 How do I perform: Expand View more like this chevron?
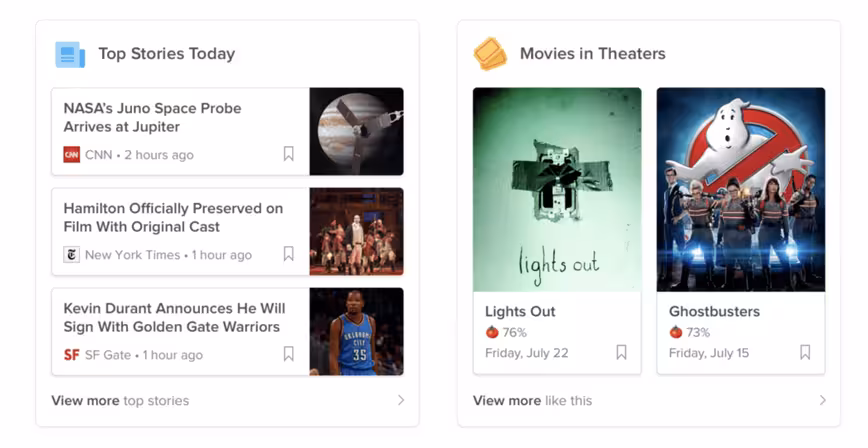pos(823,400)
